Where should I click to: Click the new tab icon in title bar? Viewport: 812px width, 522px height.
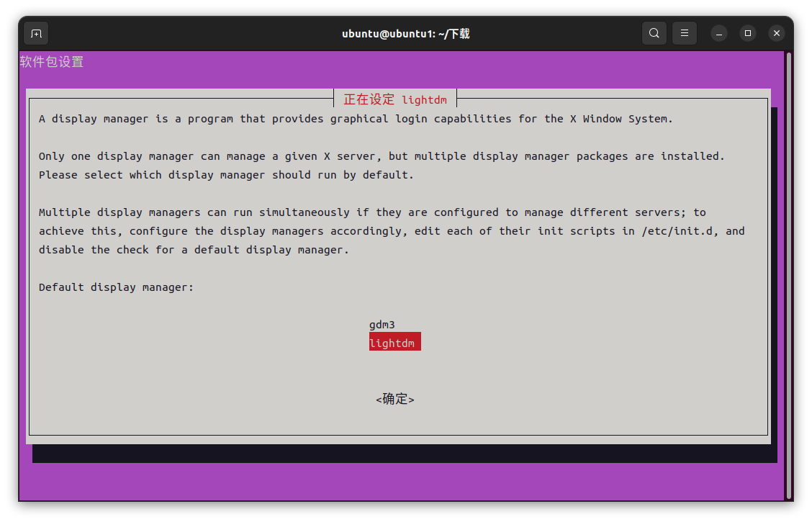click(36, 33)
